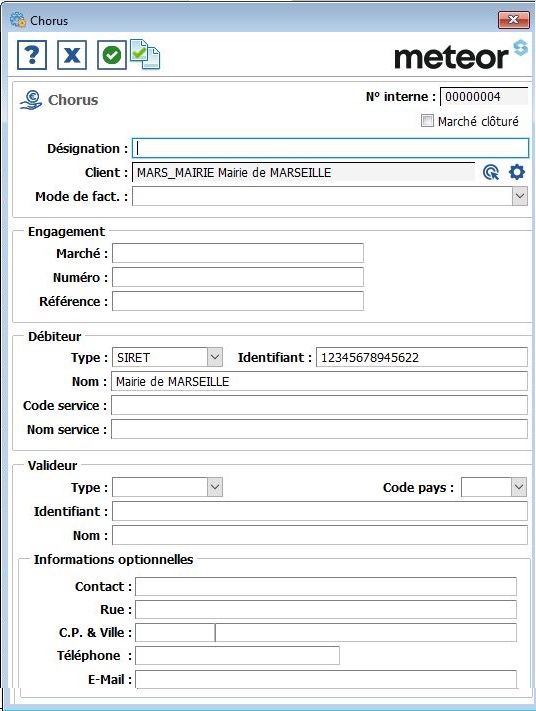Open the Valideur Type dropdown
536x711 pixels.
[x=215, y=487]
